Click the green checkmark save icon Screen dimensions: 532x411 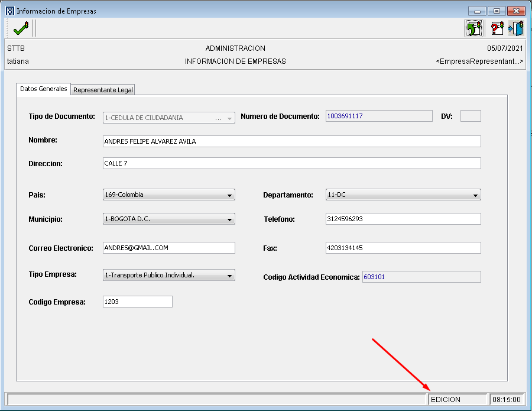pos(21,28)
